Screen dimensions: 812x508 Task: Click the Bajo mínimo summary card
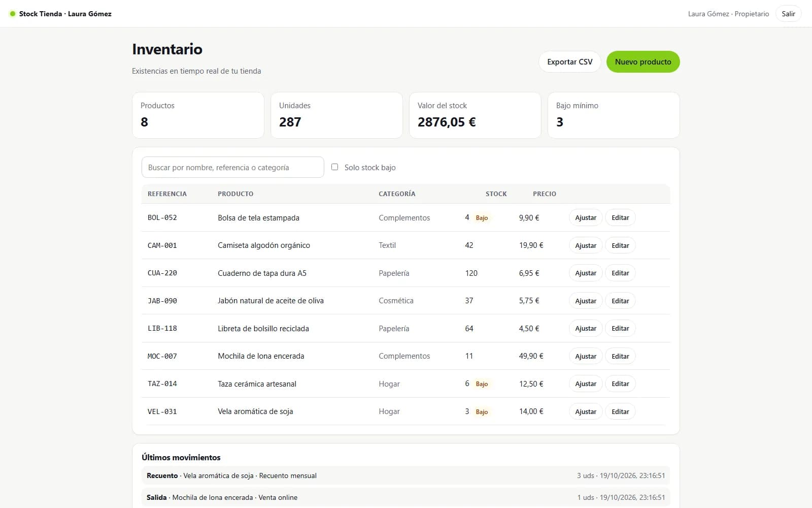coord(614,115)
